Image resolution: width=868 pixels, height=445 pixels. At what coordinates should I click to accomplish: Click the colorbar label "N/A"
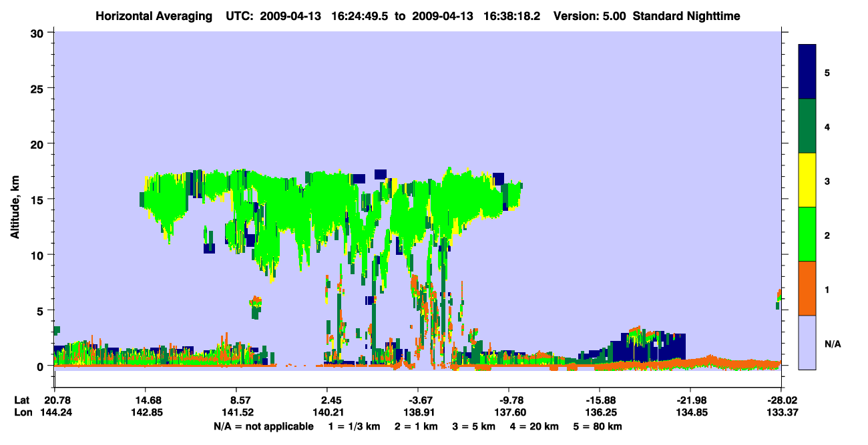pos(833,344)
